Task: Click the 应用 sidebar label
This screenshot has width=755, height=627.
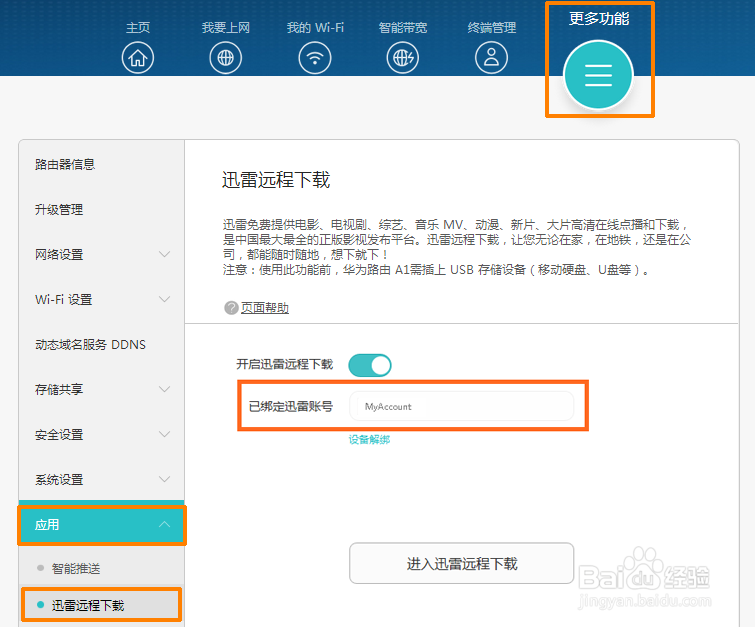Action: click(x=47, y=524)
